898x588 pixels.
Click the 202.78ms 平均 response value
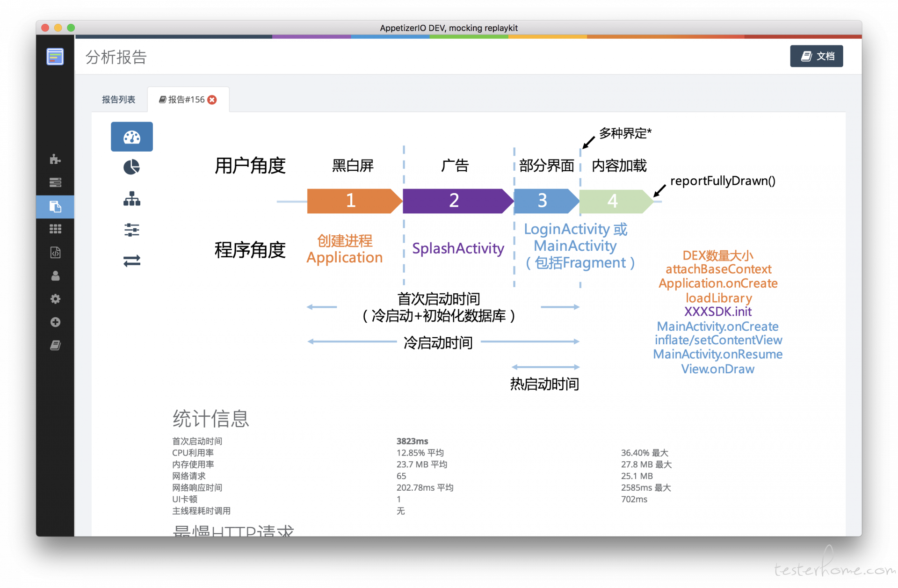(x=425, y=488)
